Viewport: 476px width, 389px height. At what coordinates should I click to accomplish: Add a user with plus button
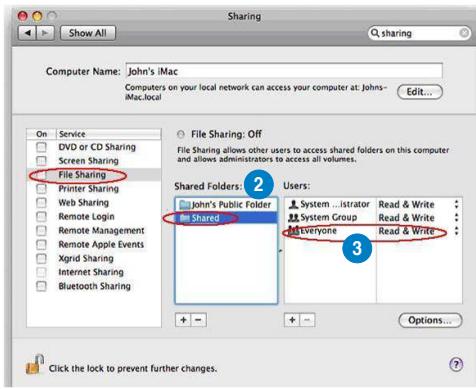click(292, 320)
